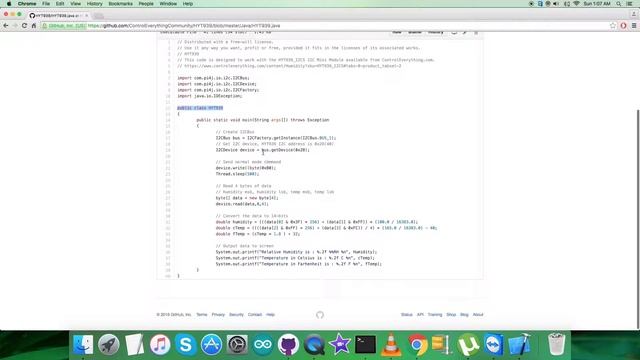Click the menu bar clock Sun 1:07 AM

597,4
